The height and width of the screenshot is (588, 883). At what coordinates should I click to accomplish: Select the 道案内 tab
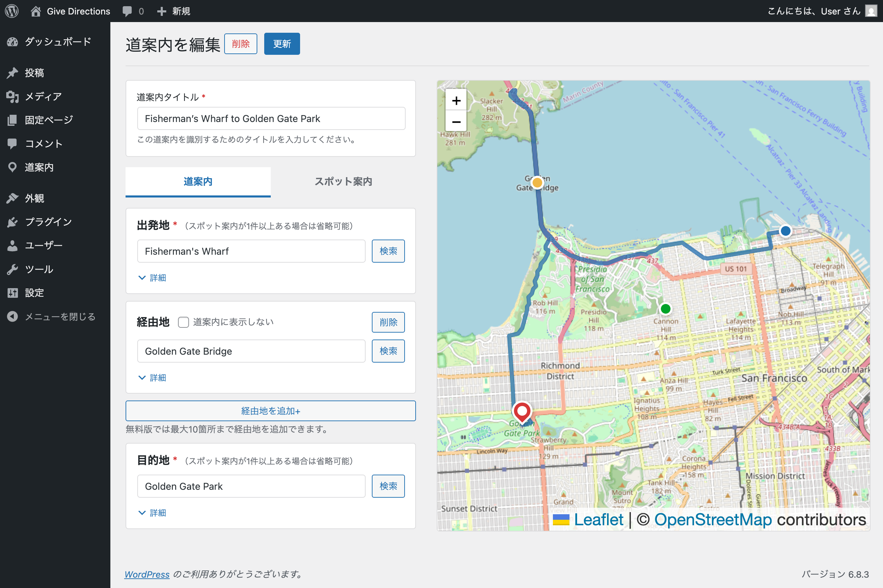click(x=198, y=182)
